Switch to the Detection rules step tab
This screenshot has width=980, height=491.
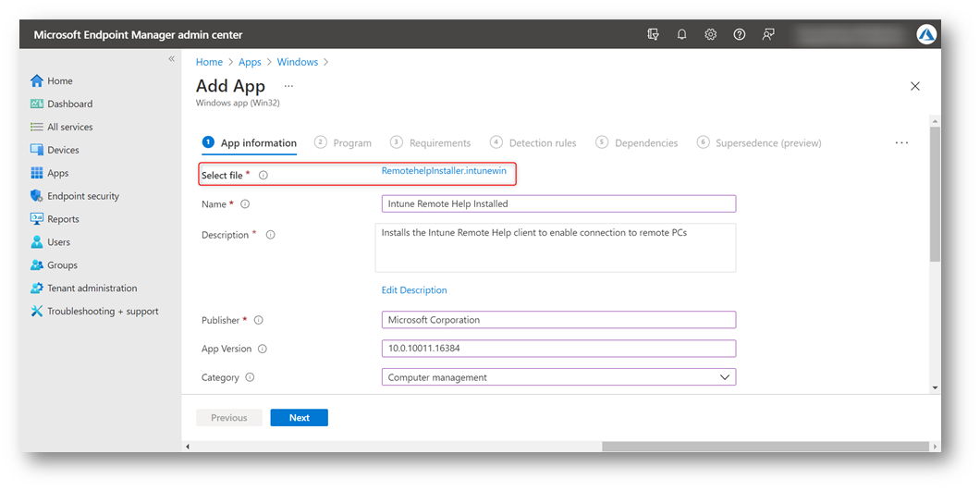(x=533, y=142)
